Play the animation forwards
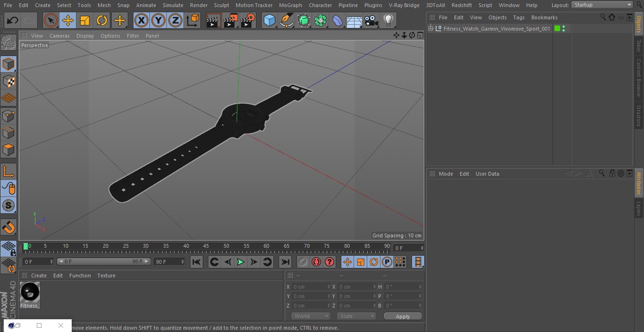Screen dimensions: 644x332 click(x=240, y=262)
